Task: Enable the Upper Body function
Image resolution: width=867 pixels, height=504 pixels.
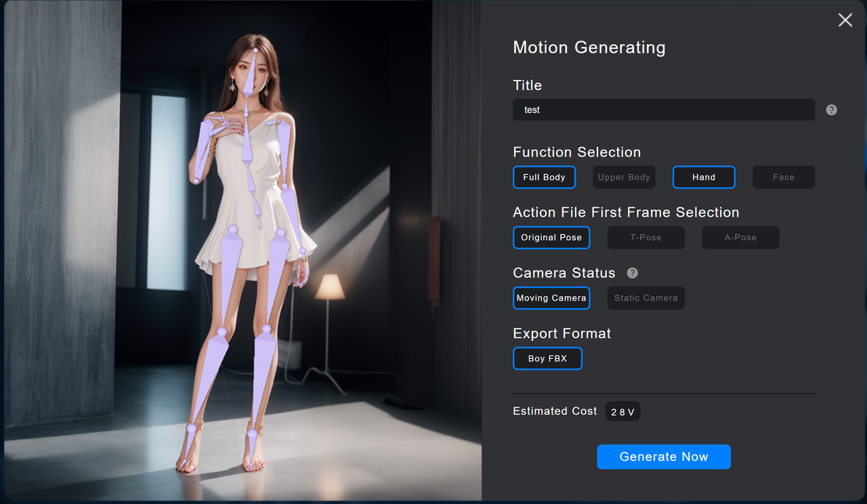Action: pos(624,177)
